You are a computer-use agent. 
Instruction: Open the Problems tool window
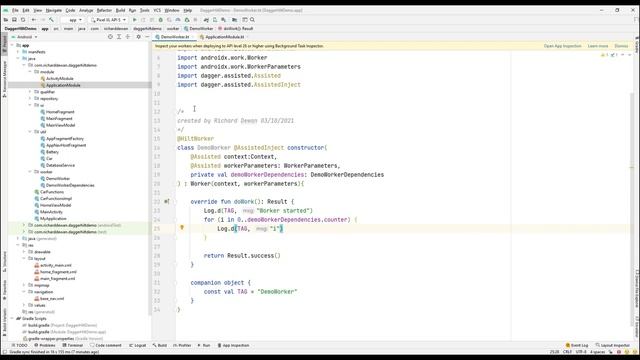tap(44, 345)
